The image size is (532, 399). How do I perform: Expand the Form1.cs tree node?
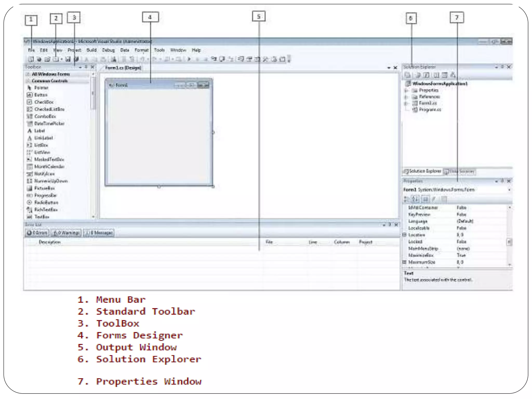(x=406, y=103)
